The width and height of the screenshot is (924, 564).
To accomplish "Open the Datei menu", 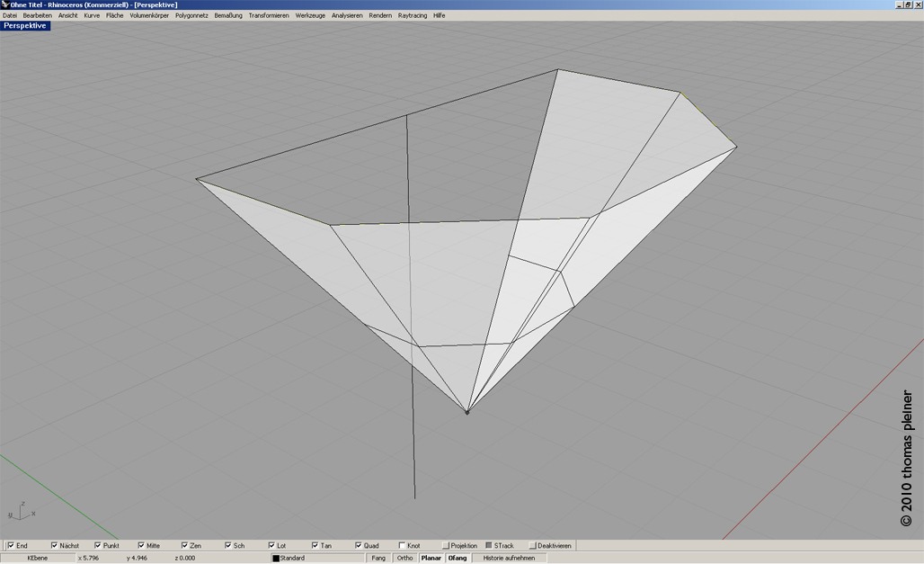I will click(x=10, y=15).
